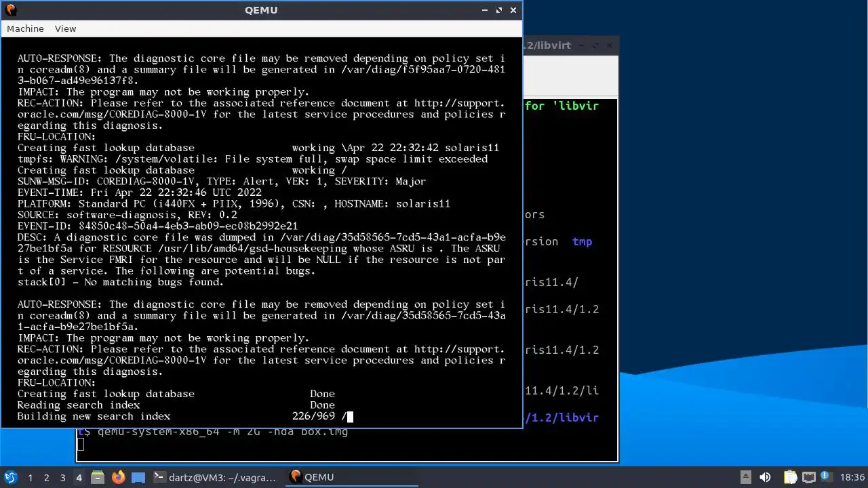The image size is (868, 488).
Task: Switch to the dartz@VM3 terminal task
Action: [x=215, y=477]
